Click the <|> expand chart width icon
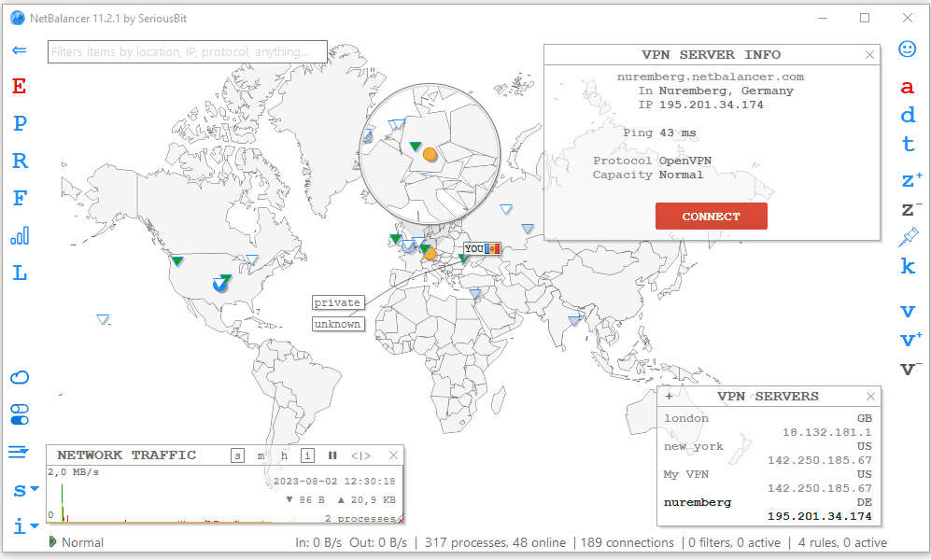Screen dimensions: 931x560 361,455
